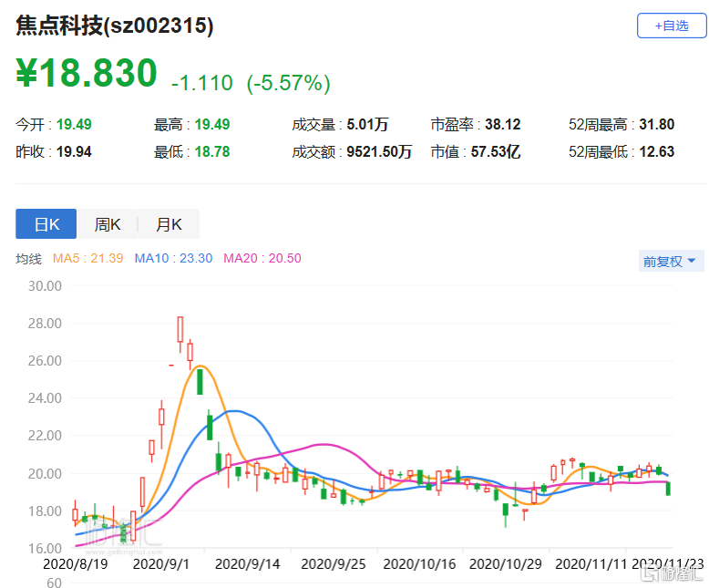Viewport: 709px width, 588px height.
Task: Click the 成交量 volume value 5.01万
Action: click(369, 125)
